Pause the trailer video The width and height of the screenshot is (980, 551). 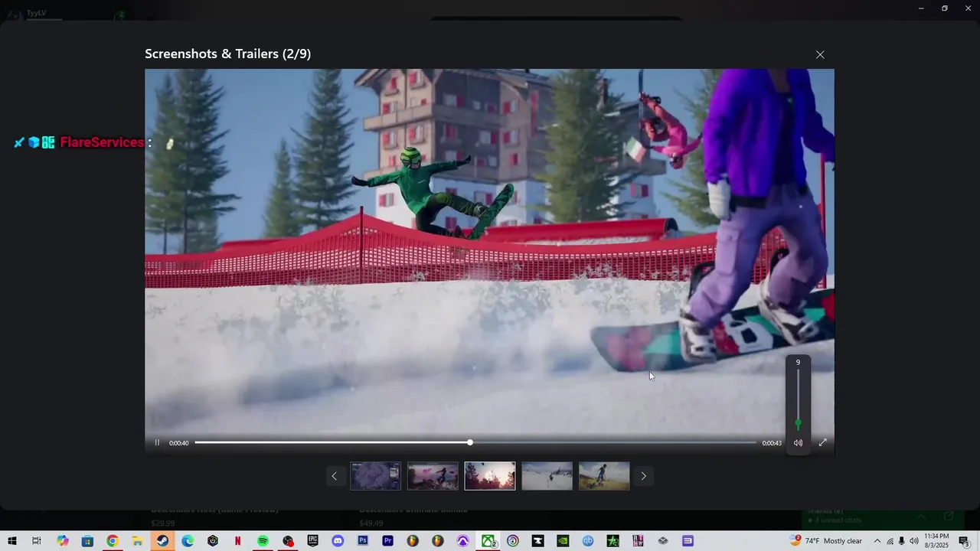[157, 442]
